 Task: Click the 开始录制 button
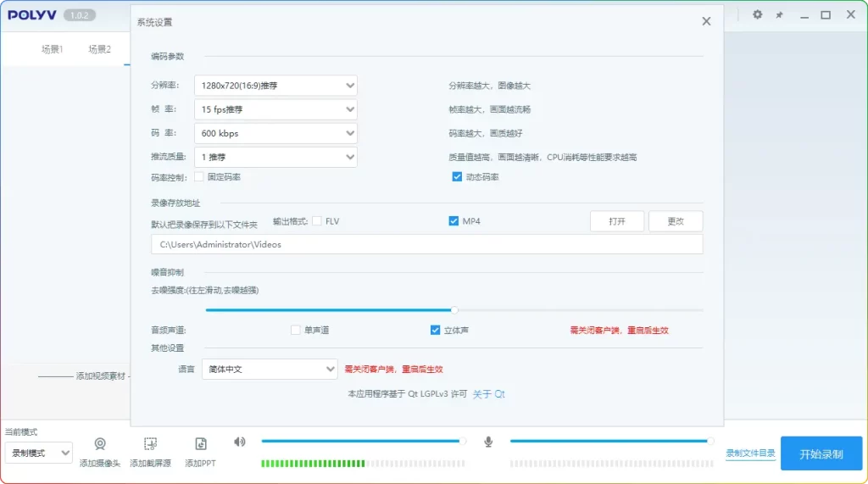coord(821,453)
